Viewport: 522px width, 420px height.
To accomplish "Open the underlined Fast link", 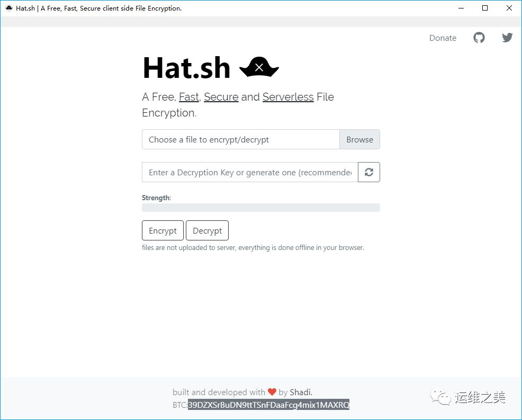I will pyautogui.click(x=189, y=97).
